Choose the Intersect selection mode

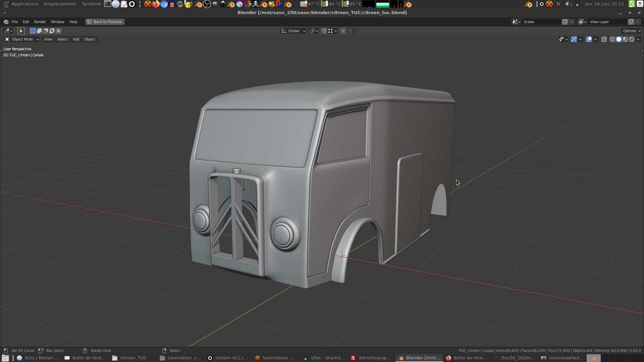point(58,31)
